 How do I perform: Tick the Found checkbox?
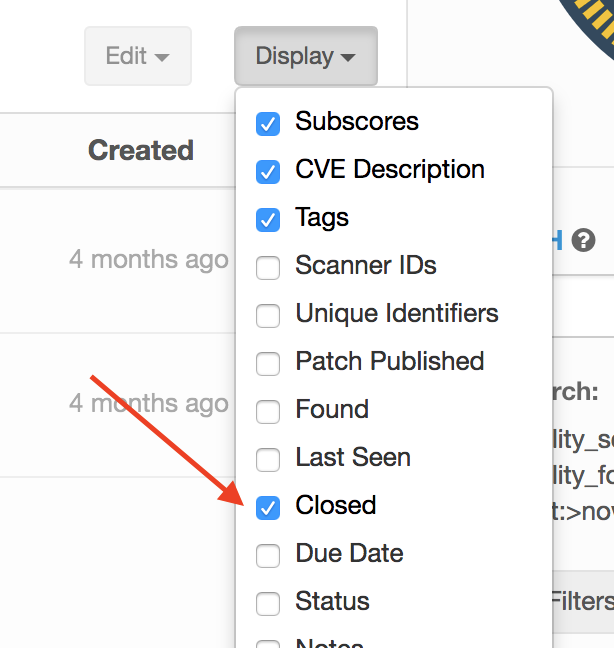[268, 412]
